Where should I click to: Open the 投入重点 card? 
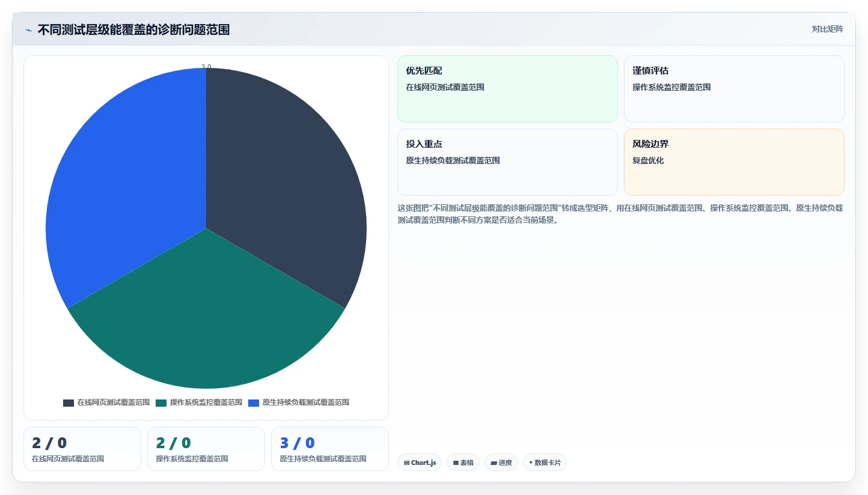coord(507,162)
